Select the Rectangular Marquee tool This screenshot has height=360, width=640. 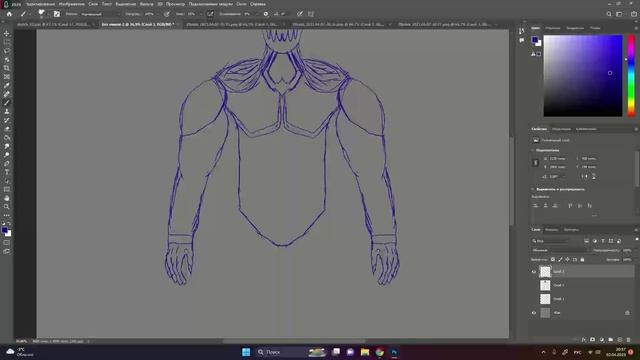click(7, 42)
